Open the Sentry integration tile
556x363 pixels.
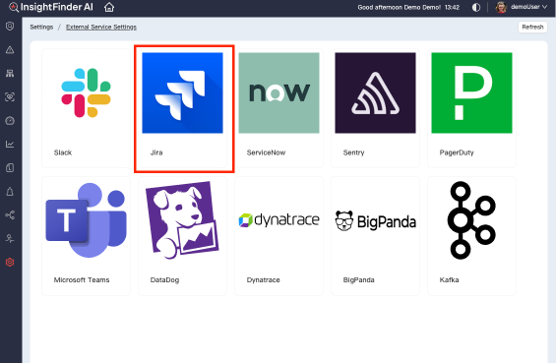point(376,108)
